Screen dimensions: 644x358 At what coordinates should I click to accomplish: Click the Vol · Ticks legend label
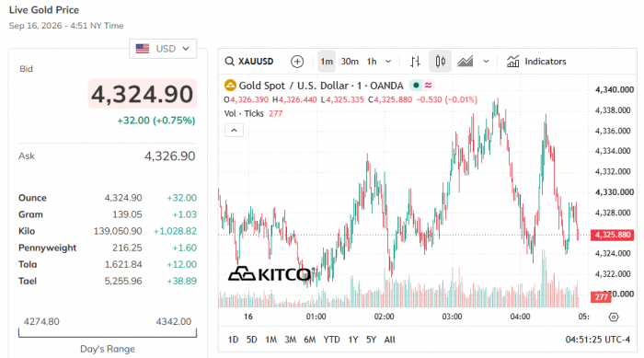pos(244,113)
